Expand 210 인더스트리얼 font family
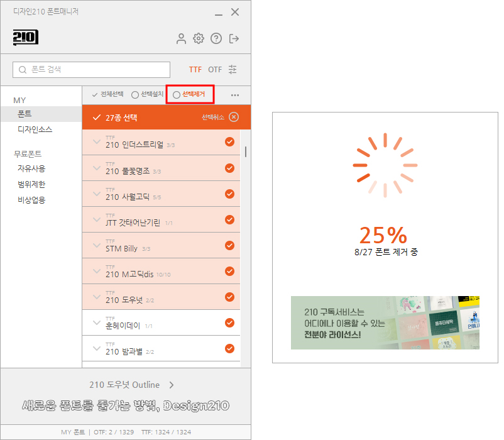This screenshot has height=440, width=504. 96,141
